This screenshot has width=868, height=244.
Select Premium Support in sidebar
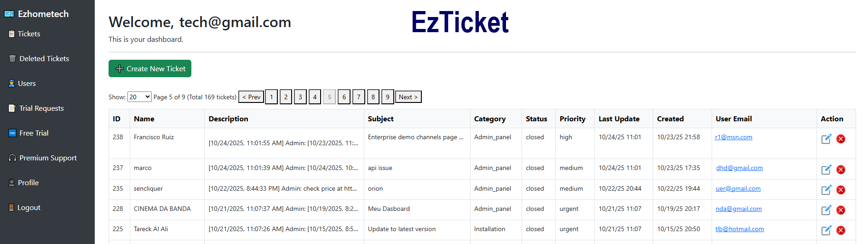pyautogui.click(x=48, y=158)
